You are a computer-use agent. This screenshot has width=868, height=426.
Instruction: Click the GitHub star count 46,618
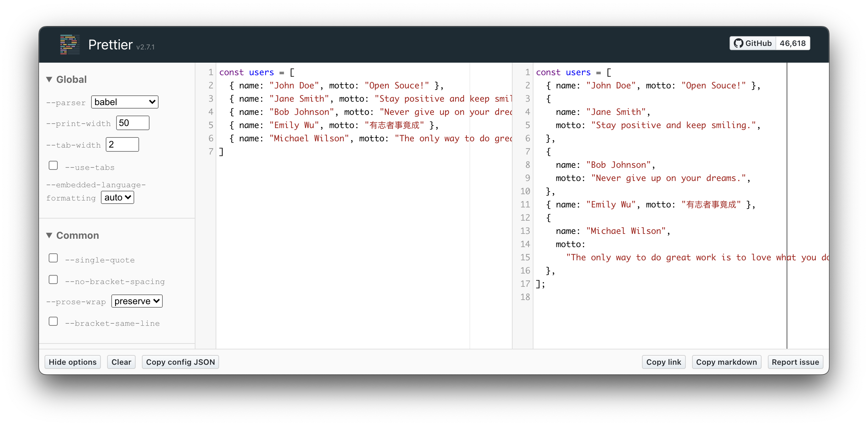coord(793,43)
